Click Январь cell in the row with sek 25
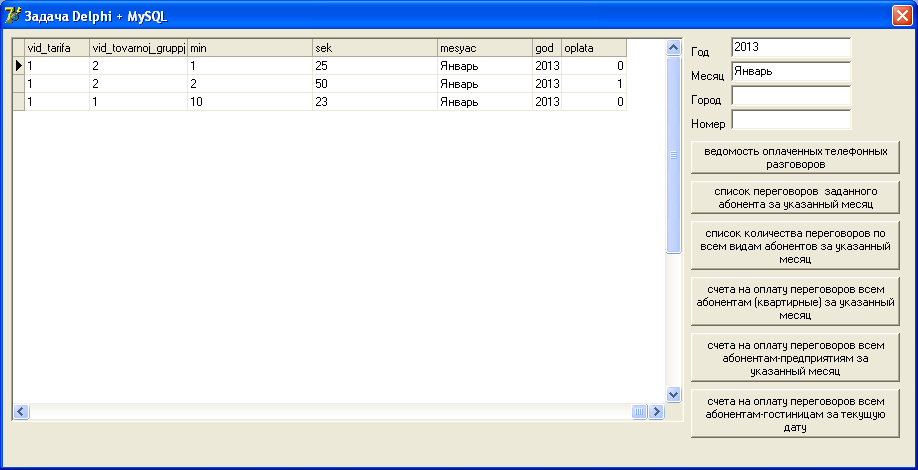This screenshot has height=470, width=918. point(485,66)
